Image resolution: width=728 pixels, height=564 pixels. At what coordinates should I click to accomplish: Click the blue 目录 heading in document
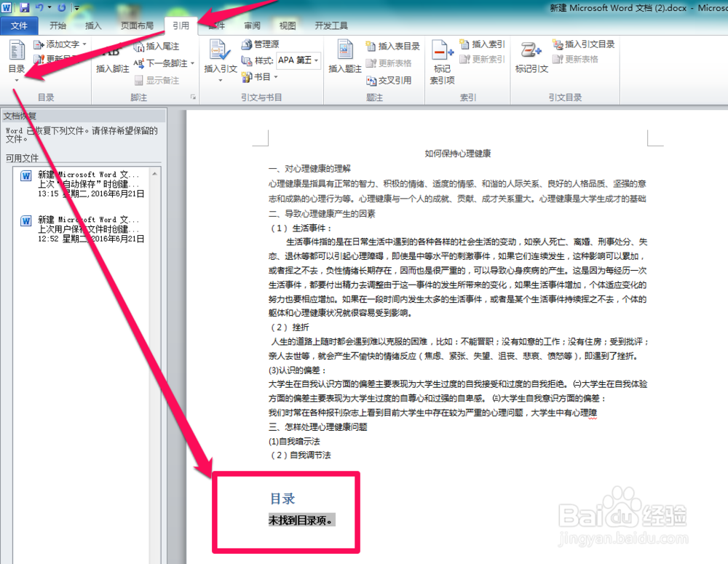click(282, 499)
